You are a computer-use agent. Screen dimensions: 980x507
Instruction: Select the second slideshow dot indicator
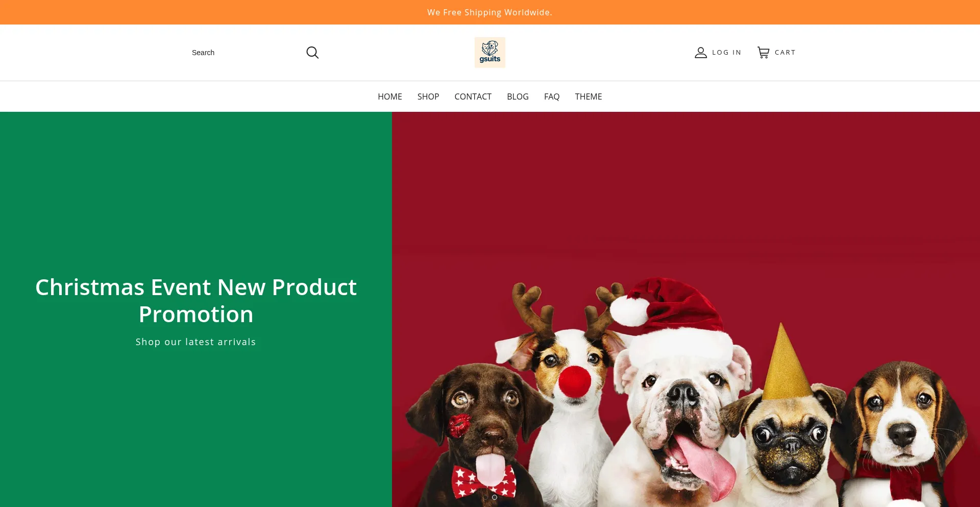tap(495, 497)
